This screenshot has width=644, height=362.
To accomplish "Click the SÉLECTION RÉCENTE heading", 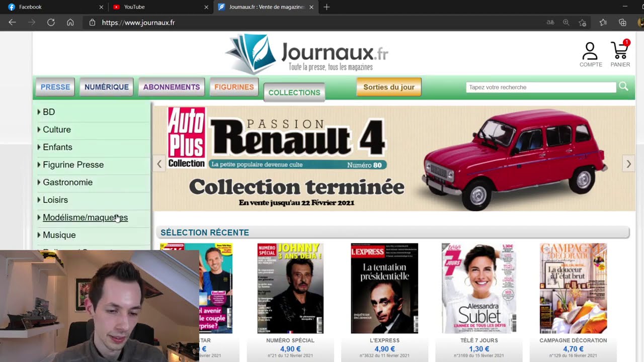I will [205, 232].
